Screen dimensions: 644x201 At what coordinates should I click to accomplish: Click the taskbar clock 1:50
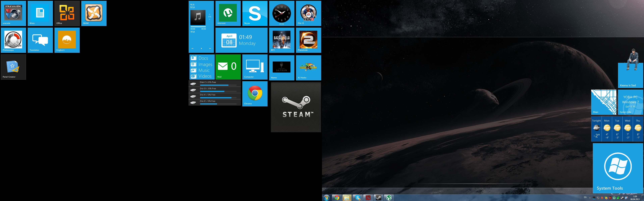coord(635,198)
